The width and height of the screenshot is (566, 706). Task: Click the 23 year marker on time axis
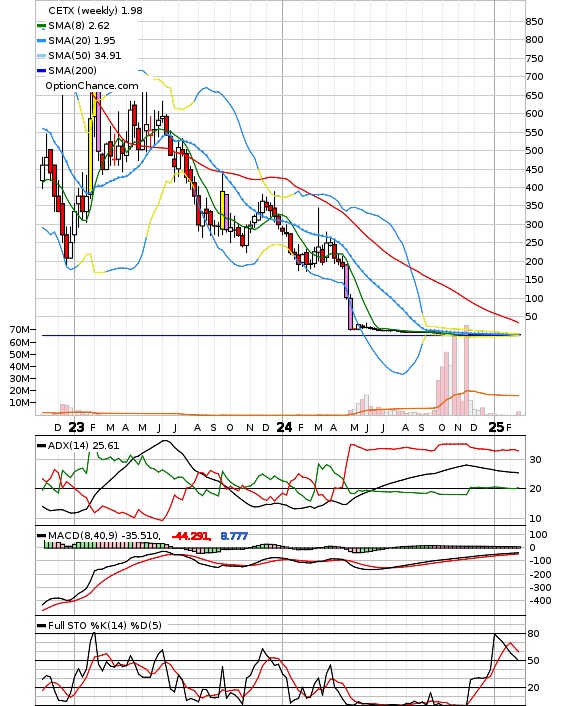tap(77, 427)
